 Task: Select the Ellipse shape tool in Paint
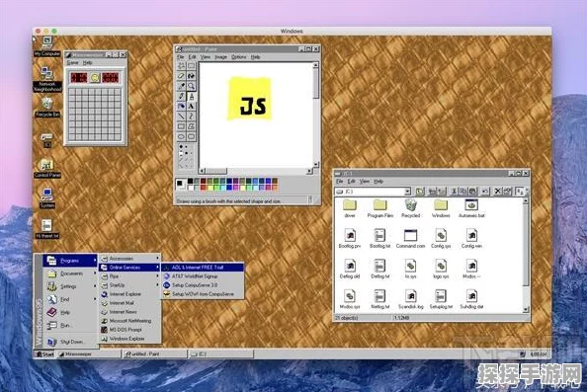click(182, 136)
